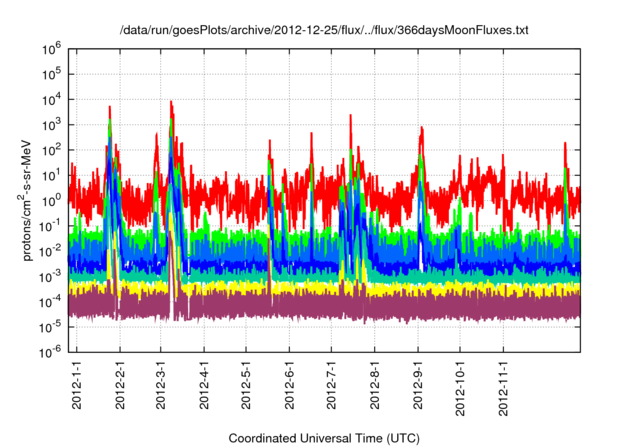Click the y-axis label protons/cm²-s-sr-MeV
Screen dimensions: 640x448
tap(27, 200)
